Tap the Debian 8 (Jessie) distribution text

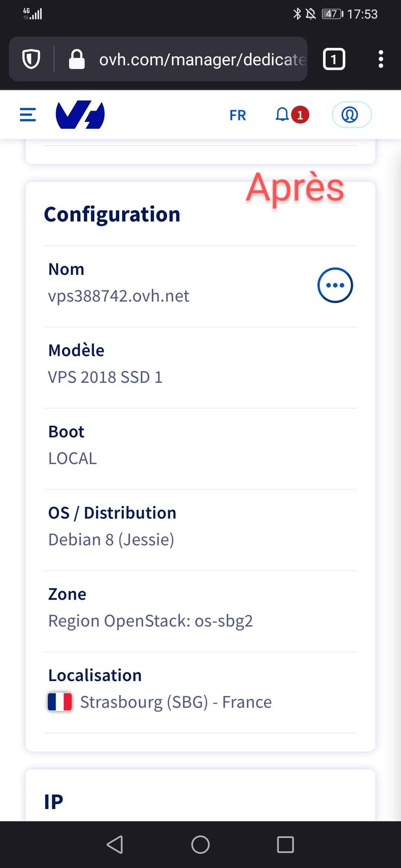111,540
